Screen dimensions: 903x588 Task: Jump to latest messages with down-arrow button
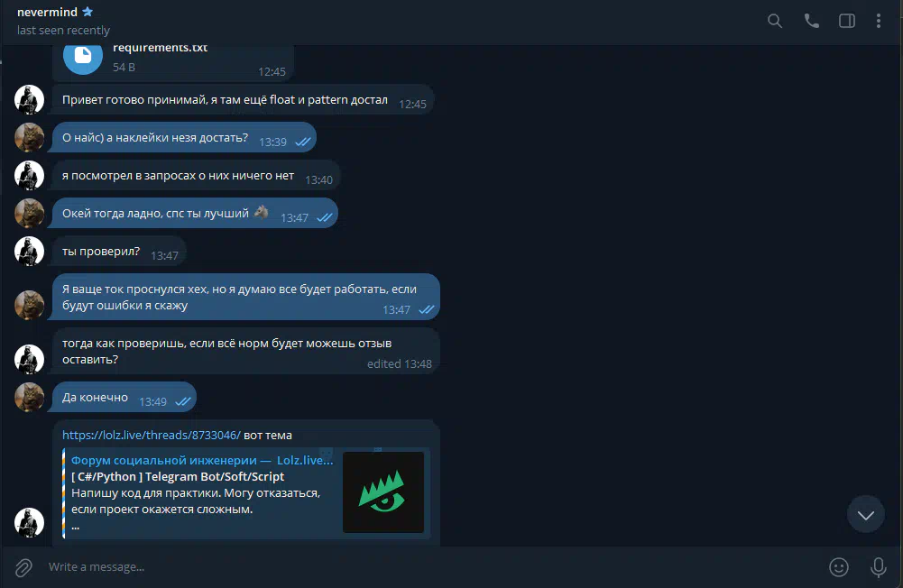(x=866, y=514)
